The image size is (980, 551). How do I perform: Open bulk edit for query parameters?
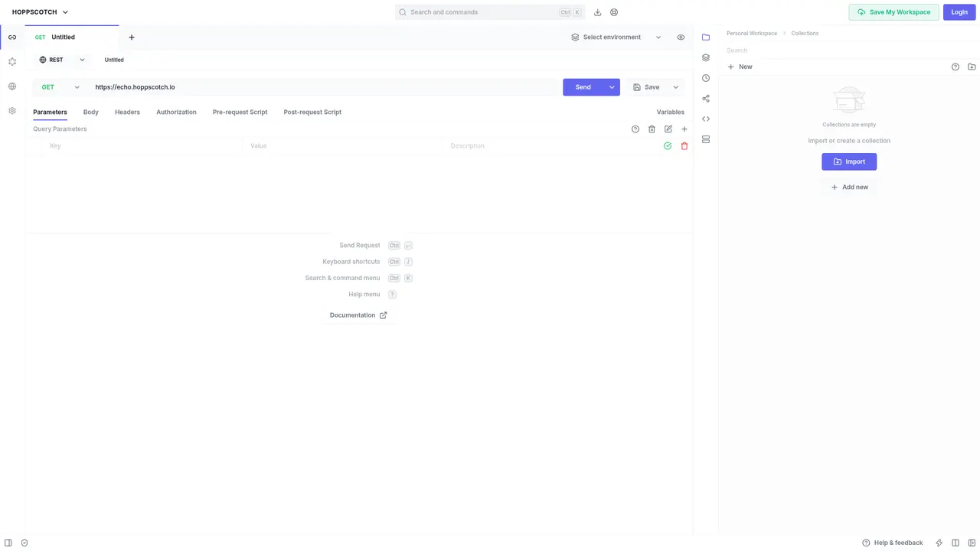click(x=668, y=129)
